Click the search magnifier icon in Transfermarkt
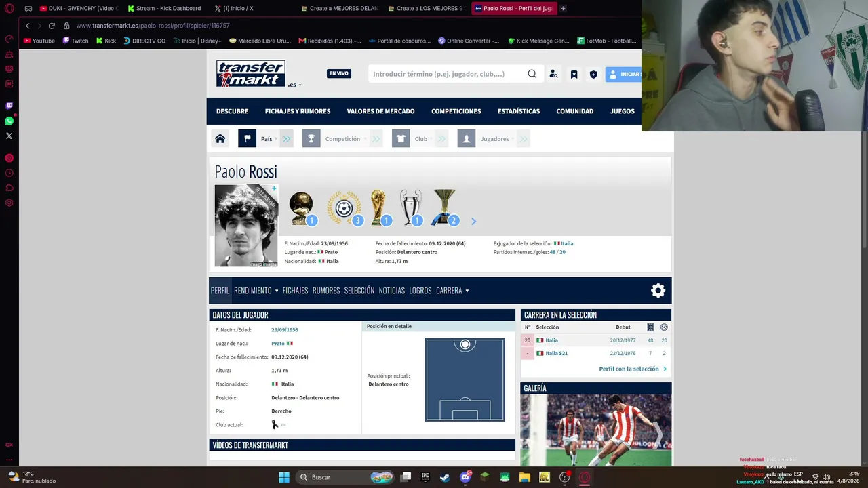Screen dimensions: 868x488 532,74
